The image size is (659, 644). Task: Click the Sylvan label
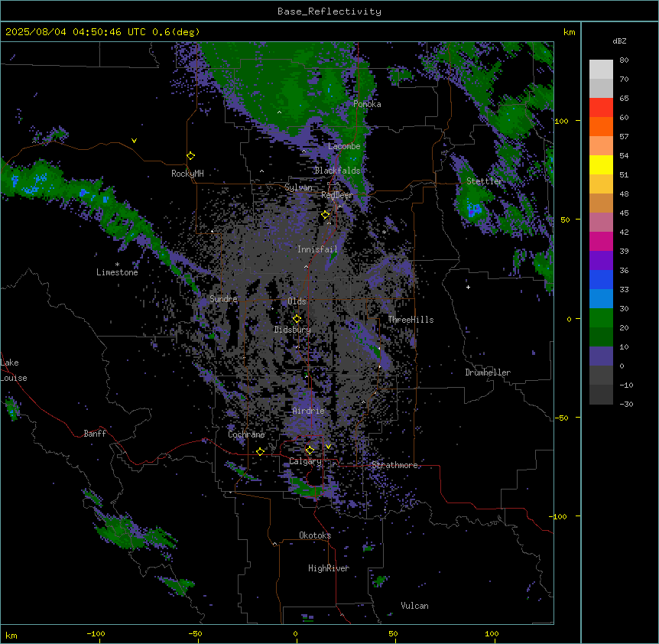pyautogui.click(x=298, y=187)
